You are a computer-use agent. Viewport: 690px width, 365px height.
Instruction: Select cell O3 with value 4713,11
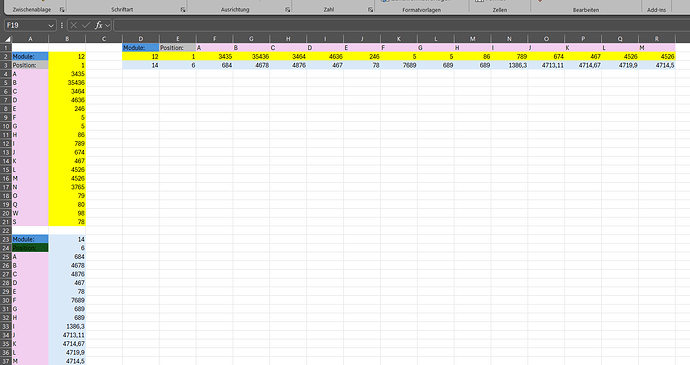point(546,65)
